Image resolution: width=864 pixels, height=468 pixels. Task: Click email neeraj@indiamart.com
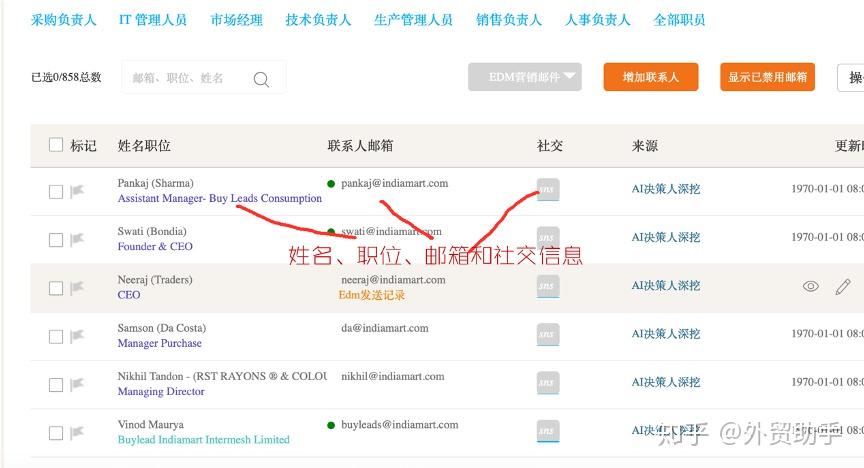click(393, 279)
